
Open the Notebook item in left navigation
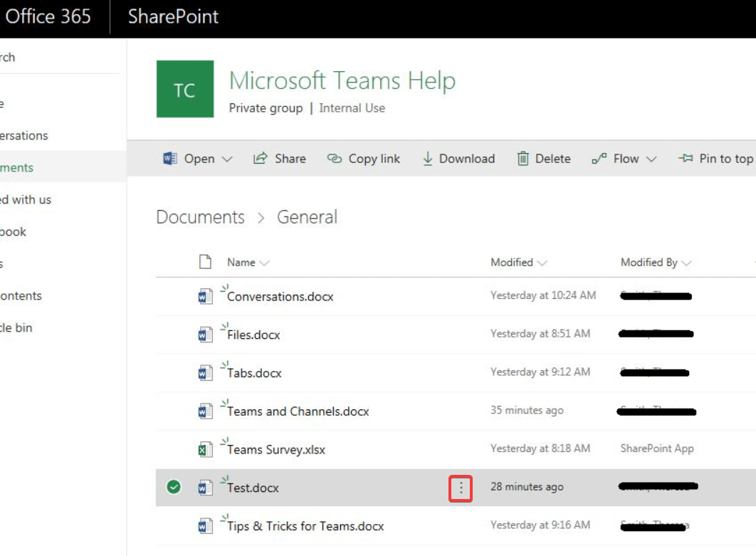point(14,232)
